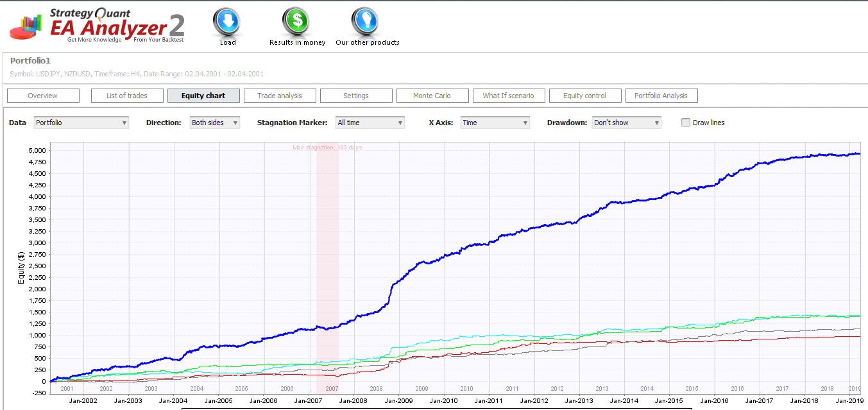Open the Portfolio Analysis tab
This screenshot has width=868, height=410.
pos(661,96)
